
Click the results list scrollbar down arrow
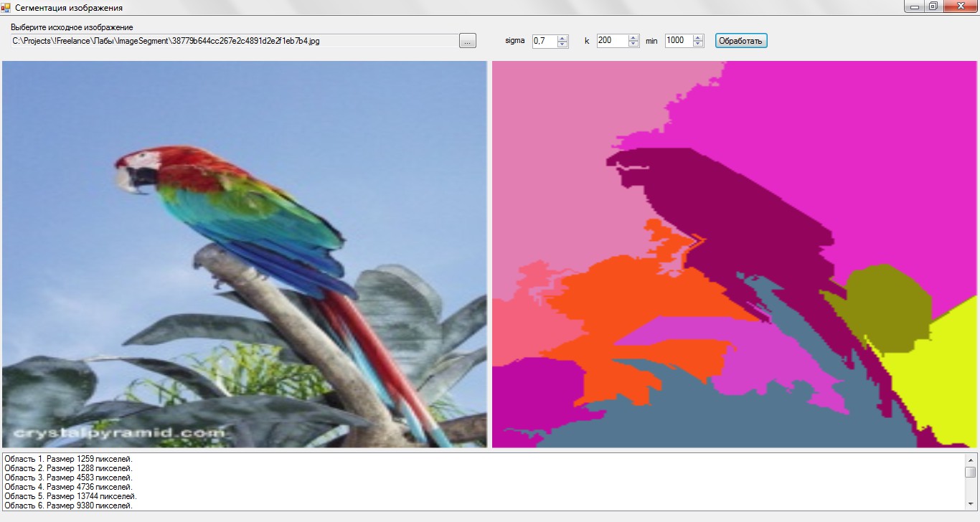tap(971, 505)
